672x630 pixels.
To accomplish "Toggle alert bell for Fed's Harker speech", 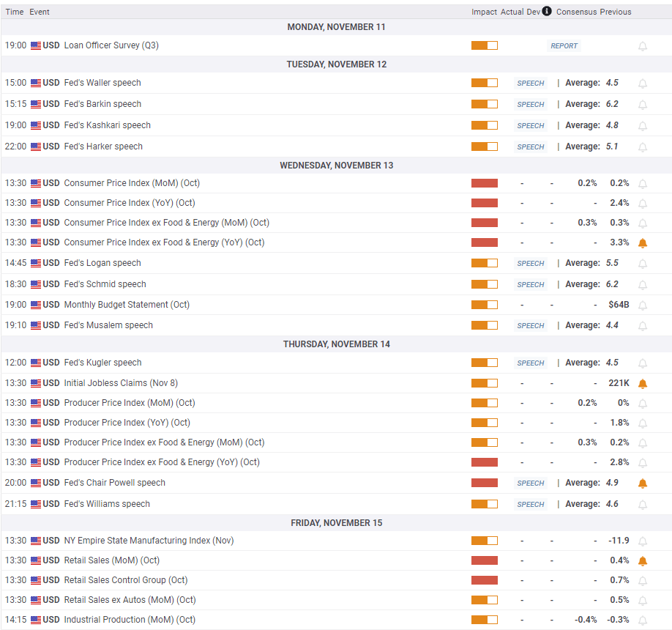I will pos(643,147).
